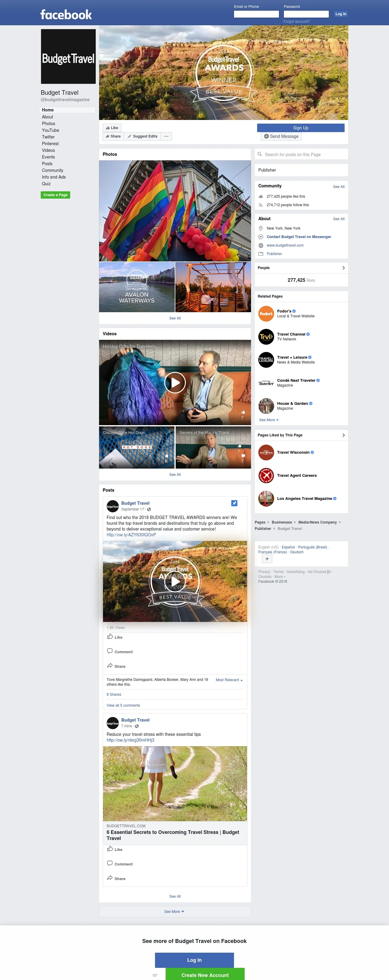Click the header Log In button
Screen dimensions: 389x980
(x=341, y=14)
